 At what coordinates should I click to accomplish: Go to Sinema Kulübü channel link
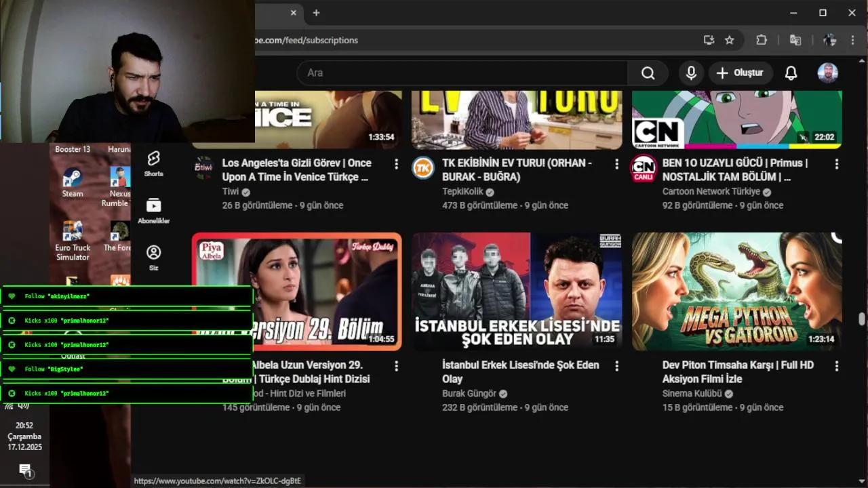click(692, 394)
